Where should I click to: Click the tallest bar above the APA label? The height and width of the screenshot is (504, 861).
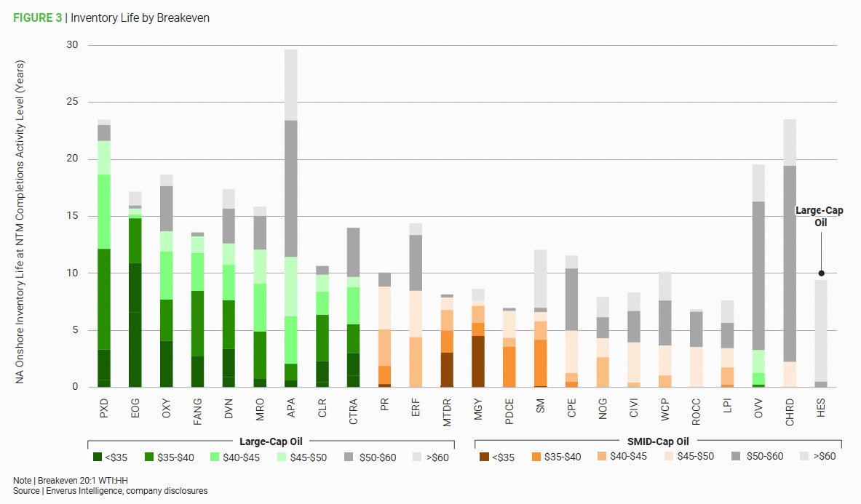[293, 218]
